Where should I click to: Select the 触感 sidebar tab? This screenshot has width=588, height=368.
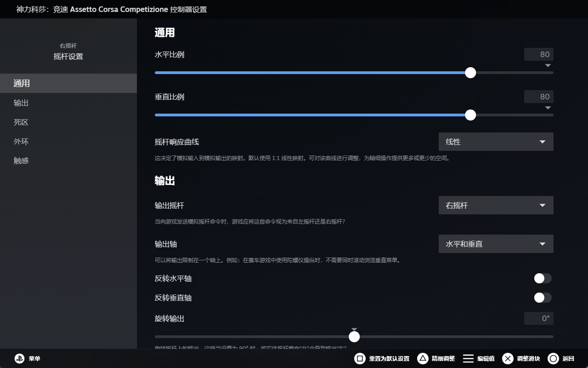[68, 161]
